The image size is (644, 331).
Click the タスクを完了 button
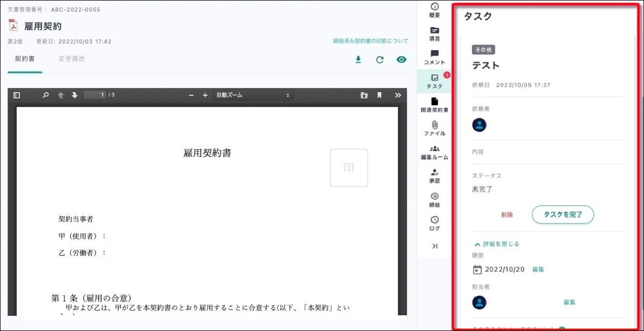point(563,215)
